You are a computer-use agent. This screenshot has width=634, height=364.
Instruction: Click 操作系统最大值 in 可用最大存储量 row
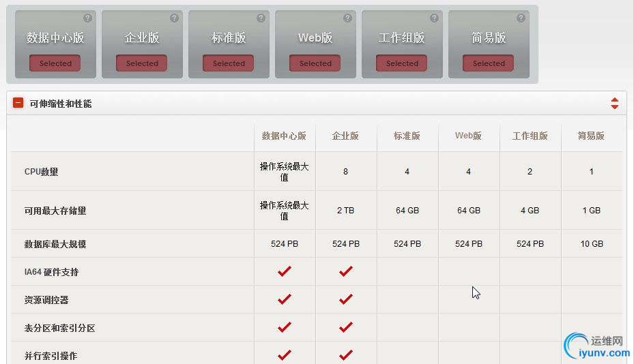tap(285, 211)
